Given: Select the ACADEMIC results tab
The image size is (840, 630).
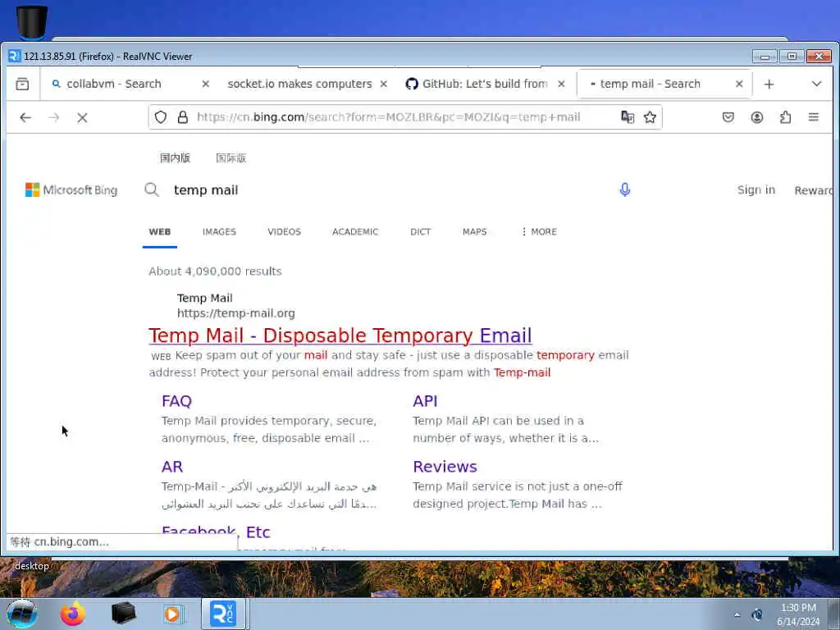Looking at the screenshot, I should click(x=355, y=232).
